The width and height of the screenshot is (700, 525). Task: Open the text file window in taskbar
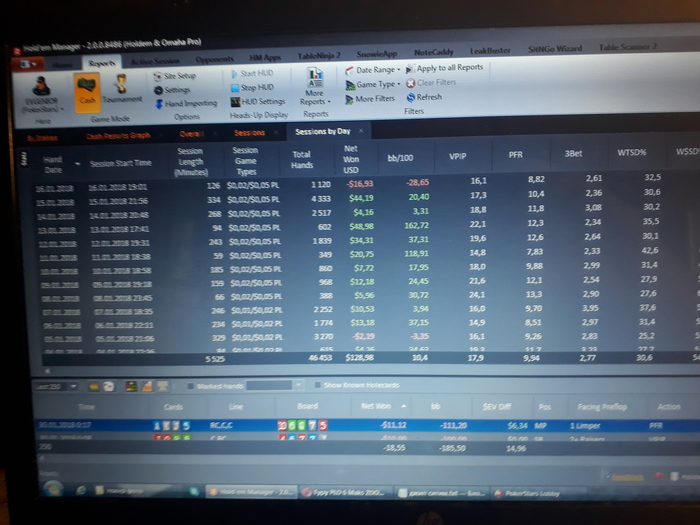(441, 493)
